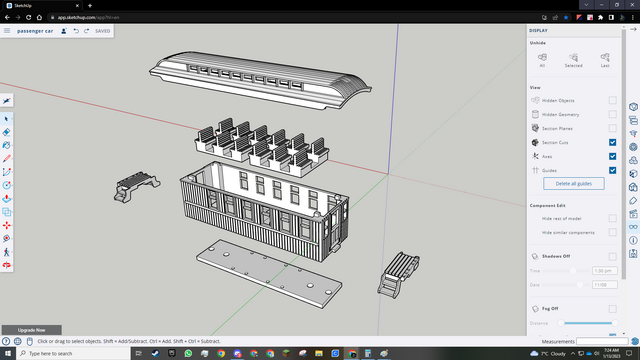Click the taskbar Type here to search box
Screen dimensions: 640x360
click(73, 353)
